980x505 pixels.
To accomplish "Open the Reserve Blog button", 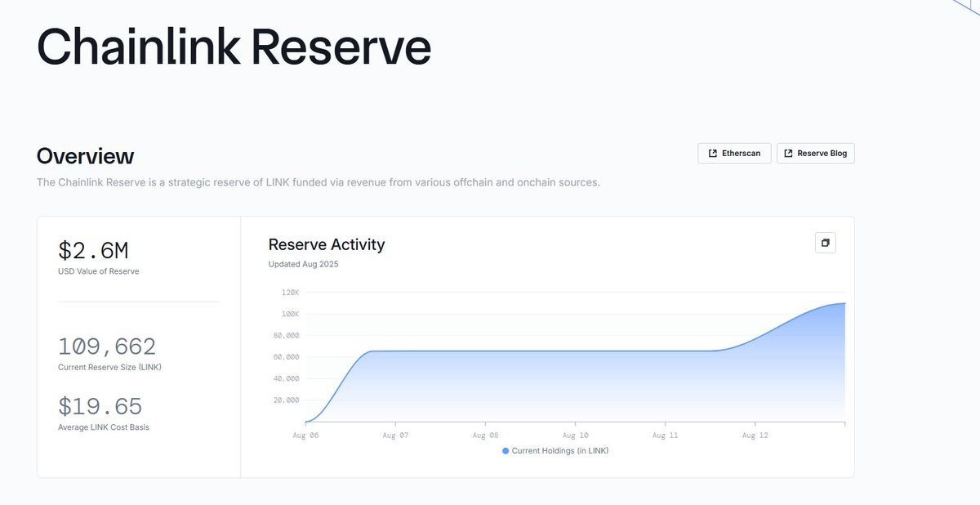I will point(815,154).
